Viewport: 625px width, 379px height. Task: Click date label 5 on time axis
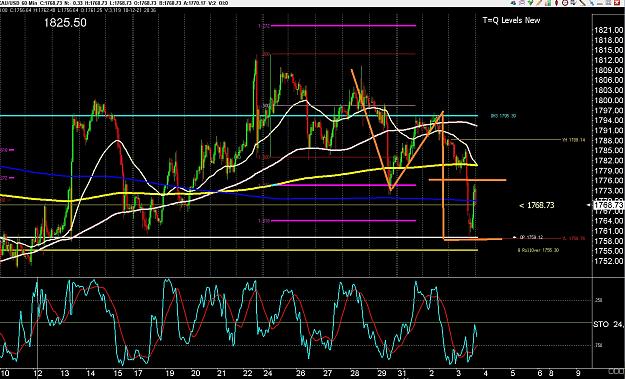(513, 373)
